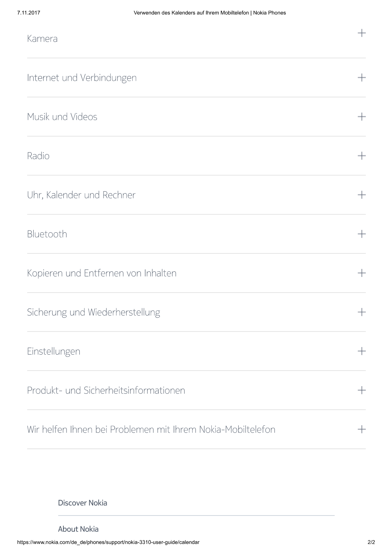392x555 pixels.
Task: Click the Bluetooth row plus icon
Action: coord(362,234)
